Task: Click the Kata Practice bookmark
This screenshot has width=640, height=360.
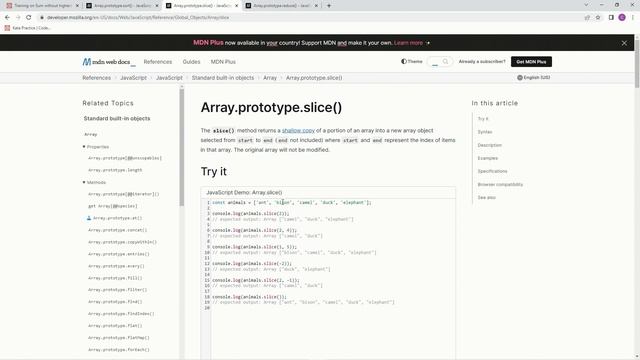Action: (x=27, y=28)
